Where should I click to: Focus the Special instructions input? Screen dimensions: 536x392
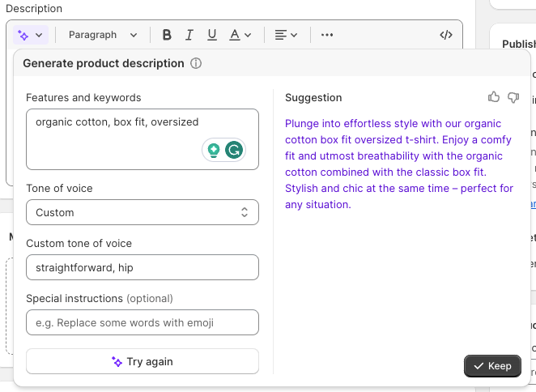143,322
